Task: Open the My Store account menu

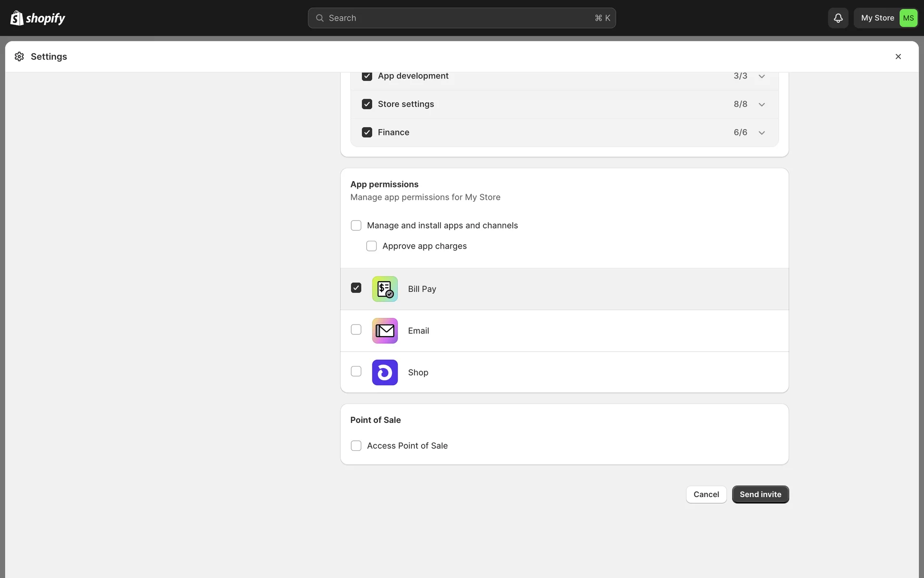Action: [x=877, y=18]
